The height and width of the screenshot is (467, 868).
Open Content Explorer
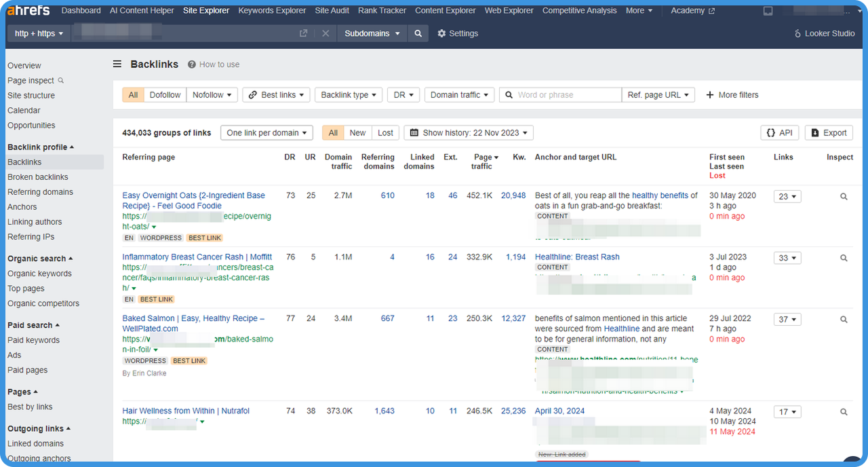446,11
